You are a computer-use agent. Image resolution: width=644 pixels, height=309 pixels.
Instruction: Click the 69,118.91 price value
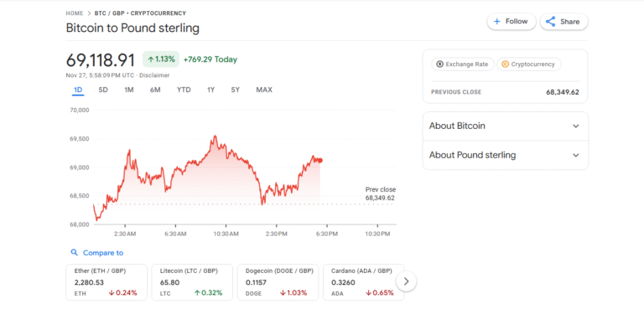pos(101,60)
